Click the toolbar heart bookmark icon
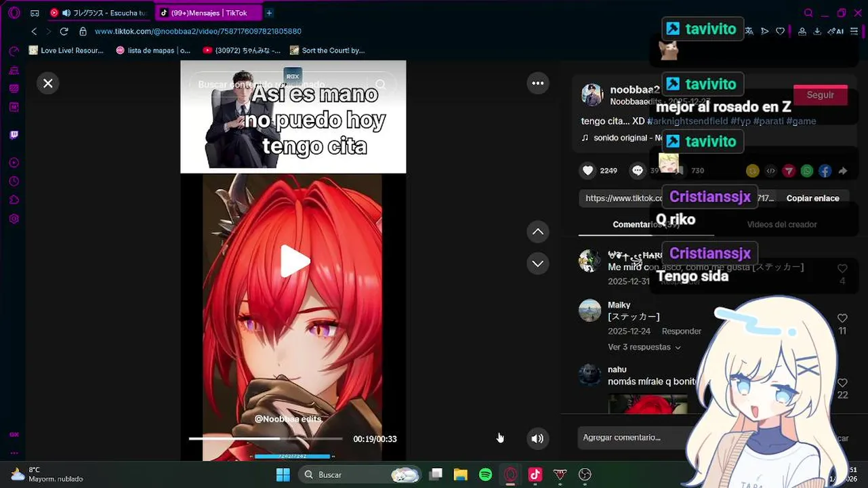The height and width of the screenshot is (488, 868). (780, 31)
